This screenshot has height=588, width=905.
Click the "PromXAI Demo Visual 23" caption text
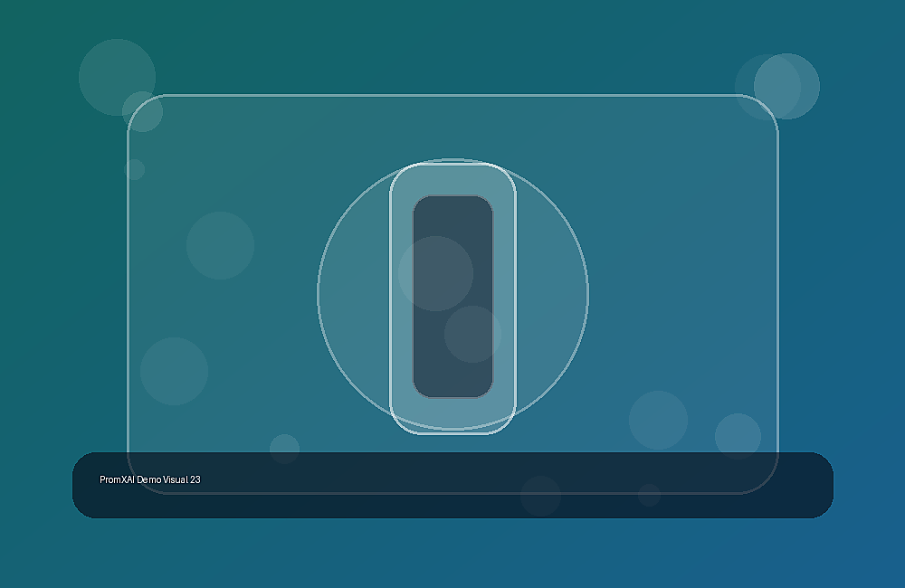150,479
